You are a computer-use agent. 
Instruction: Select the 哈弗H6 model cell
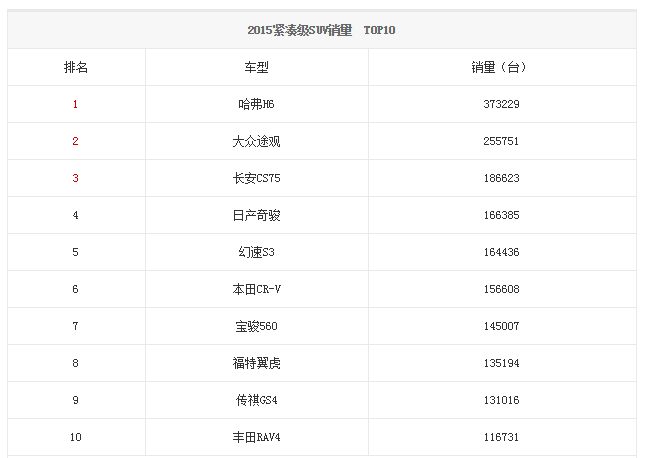point(256,104)
